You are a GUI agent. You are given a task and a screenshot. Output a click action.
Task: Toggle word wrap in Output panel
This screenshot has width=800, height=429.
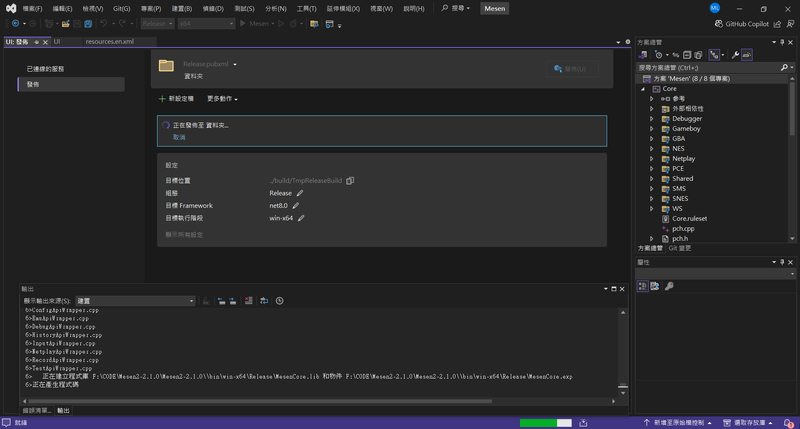(264, 301)
